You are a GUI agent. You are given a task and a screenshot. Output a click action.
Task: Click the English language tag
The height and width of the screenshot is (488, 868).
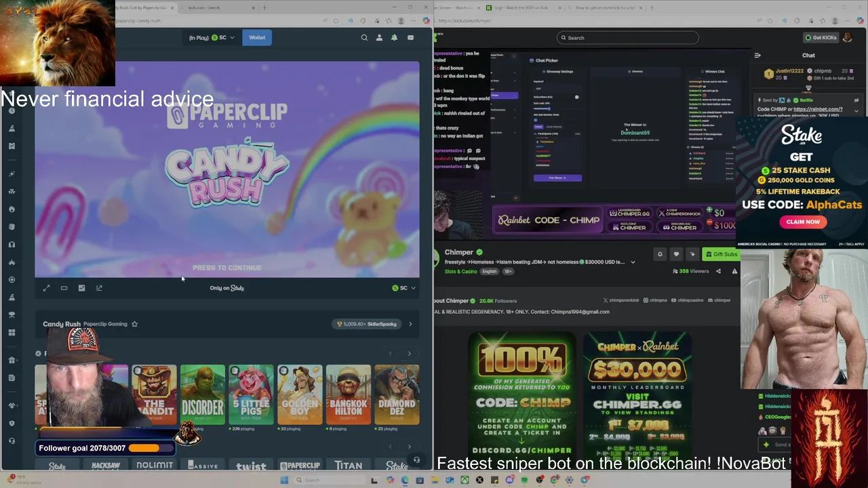point(489,271)
